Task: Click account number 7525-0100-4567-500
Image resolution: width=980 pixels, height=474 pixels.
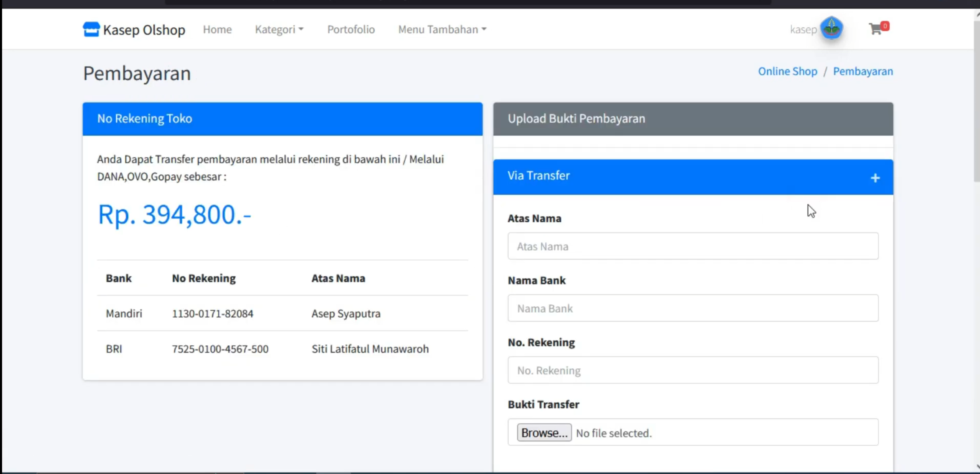Action: tap(220, 349)
